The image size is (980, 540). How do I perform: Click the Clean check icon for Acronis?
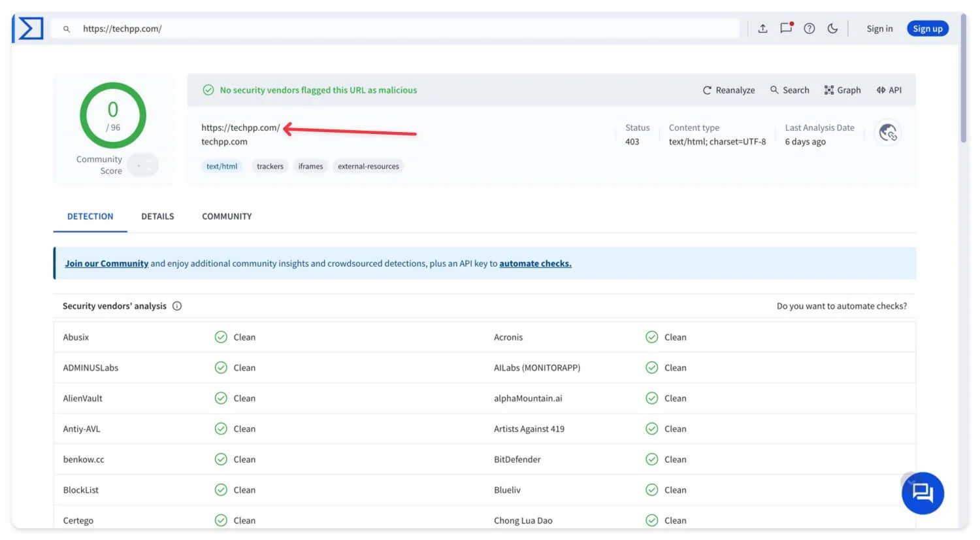pyautogui.click(x=651, y=337)
